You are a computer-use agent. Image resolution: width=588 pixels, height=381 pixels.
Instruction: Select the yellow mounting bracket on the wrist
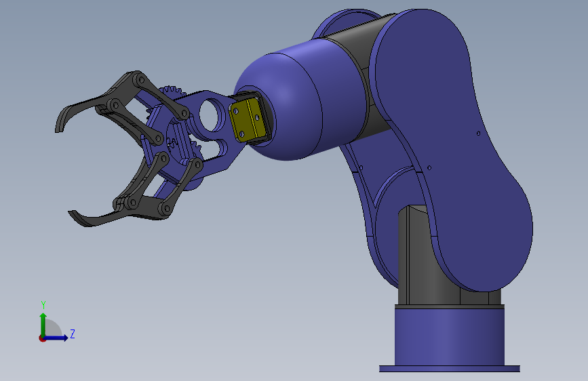[246, 119]
